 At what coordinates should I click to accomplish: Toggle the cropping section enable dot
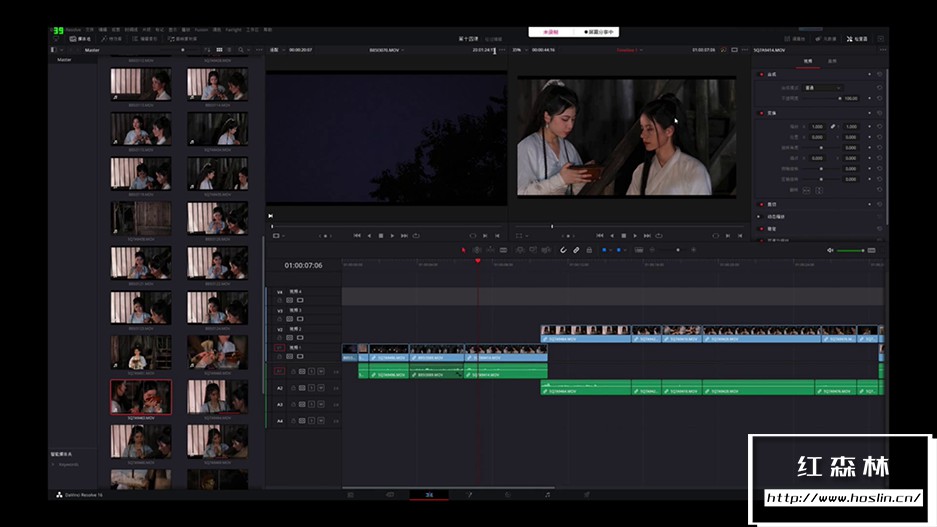pos(761,204)
